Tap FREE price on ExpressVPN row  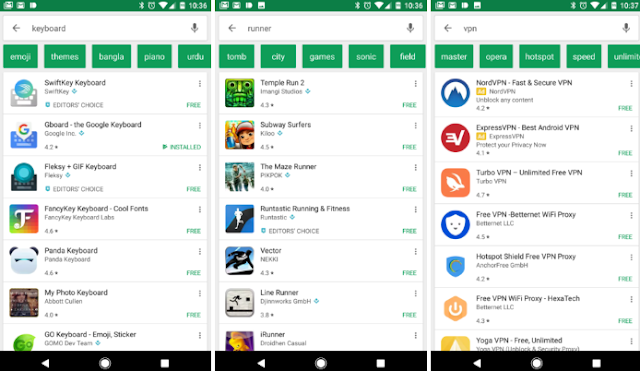625,153
